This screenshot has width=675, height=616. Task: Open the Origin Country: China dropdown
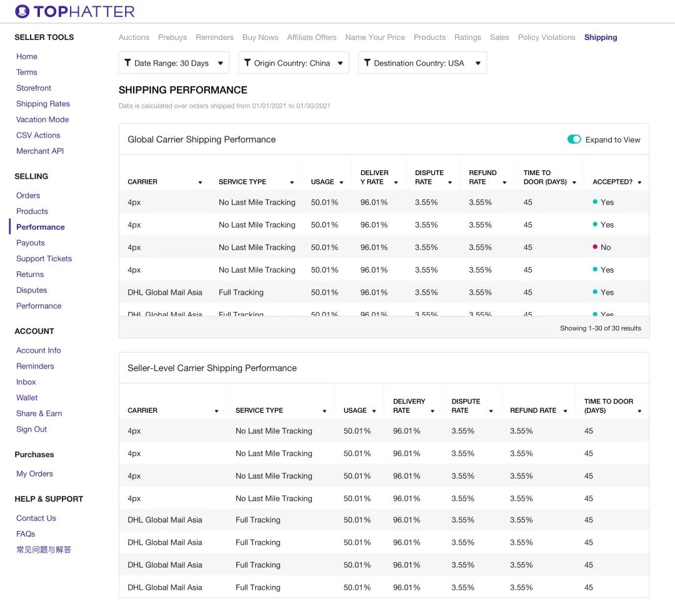[294, 63]
